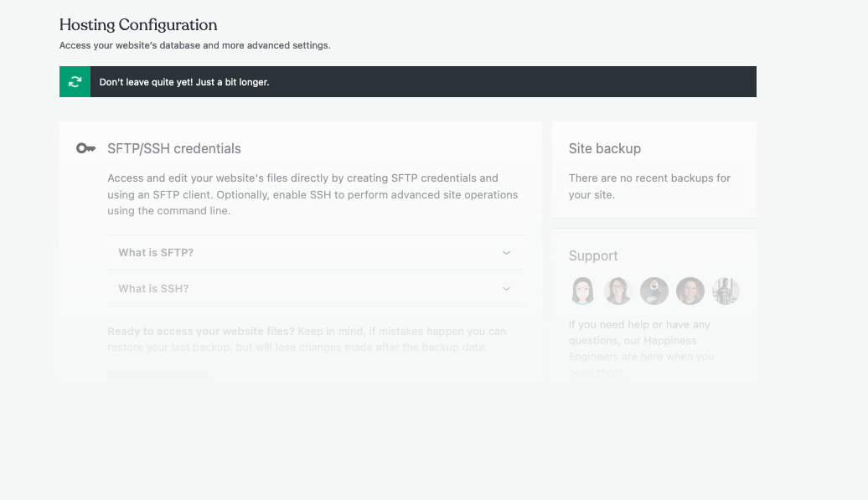Click the access your website's database subtitle
Screen dimensions: 868x500
tap(194, 46)
